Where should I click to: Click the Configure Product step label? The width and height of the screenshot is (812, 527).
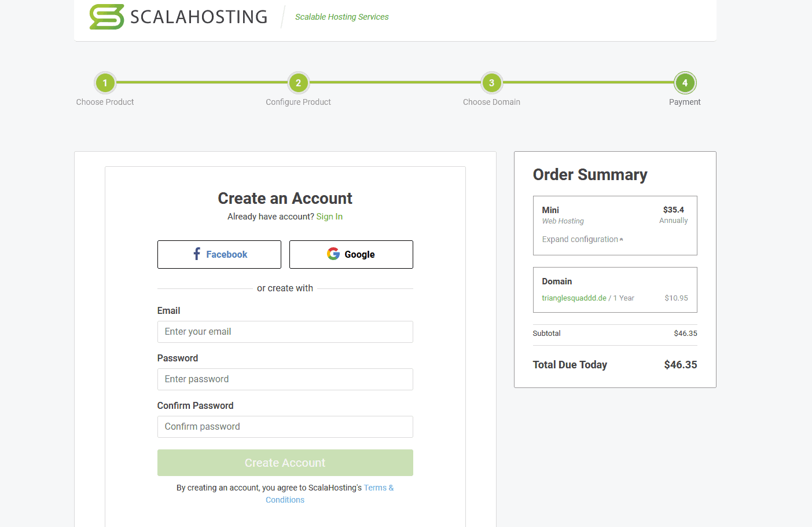298,102
